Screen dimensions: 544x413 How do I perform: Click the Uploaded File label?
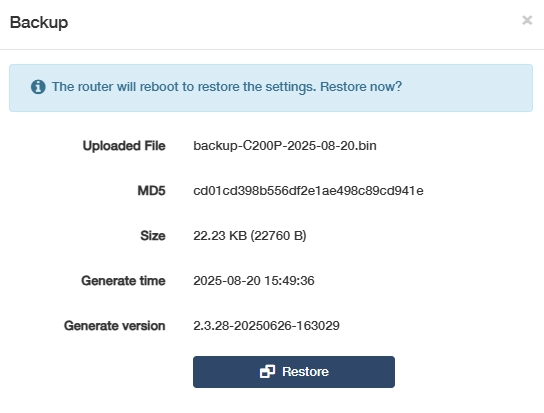(x=124, y=146)
